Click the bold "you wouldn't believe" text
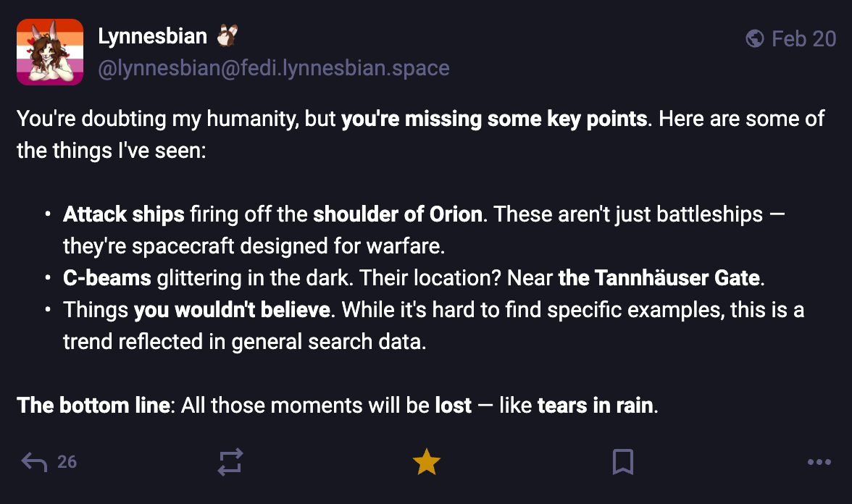The image size is (852, 504). point(232,310)
